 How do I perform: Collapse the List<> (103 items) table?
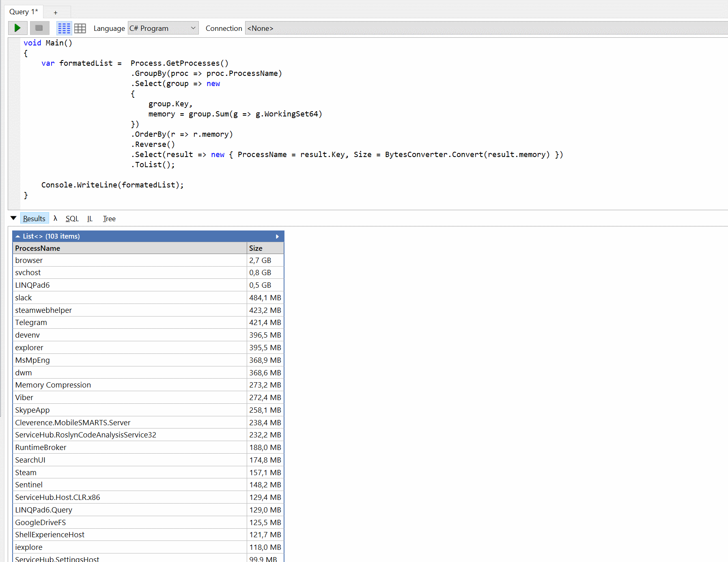click(18, 236)
